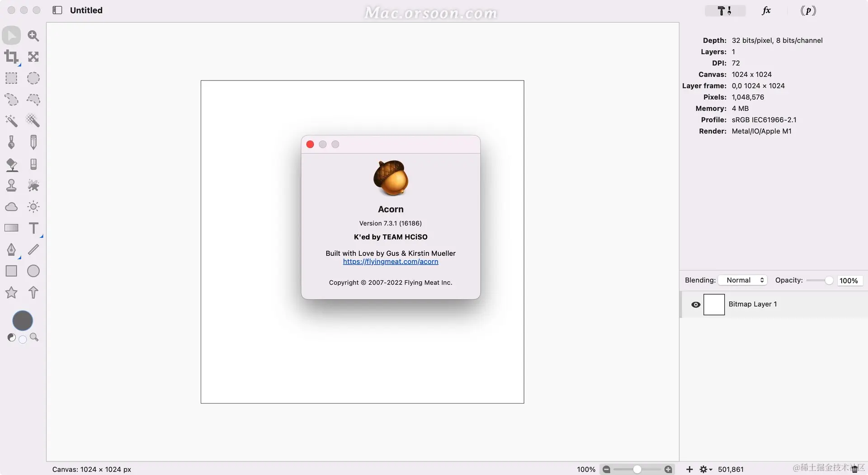
Task: Open the layer gear actions menu
Action: point(706,470)
